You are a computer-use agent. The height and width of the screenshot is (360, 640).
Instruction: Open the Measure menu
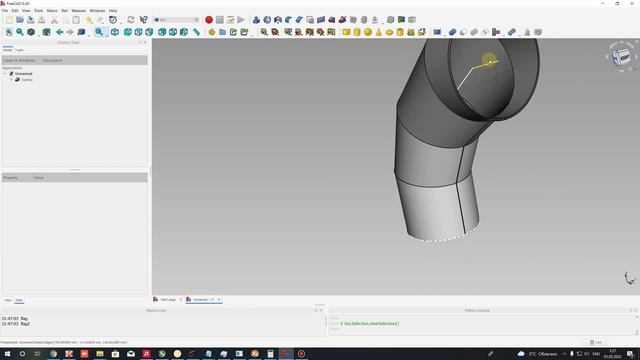click(79, 11)
